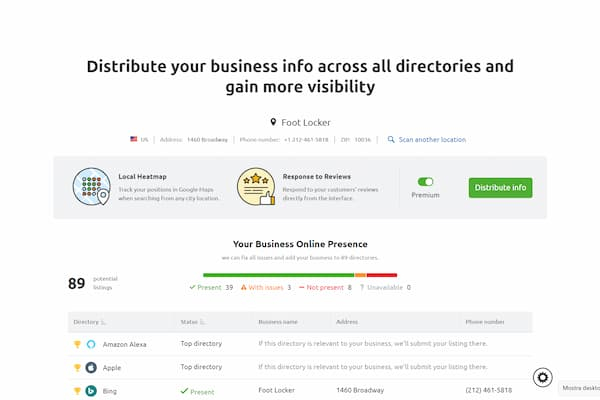Select the Apple directory name

pyautogui.click(x=112, y=368)
